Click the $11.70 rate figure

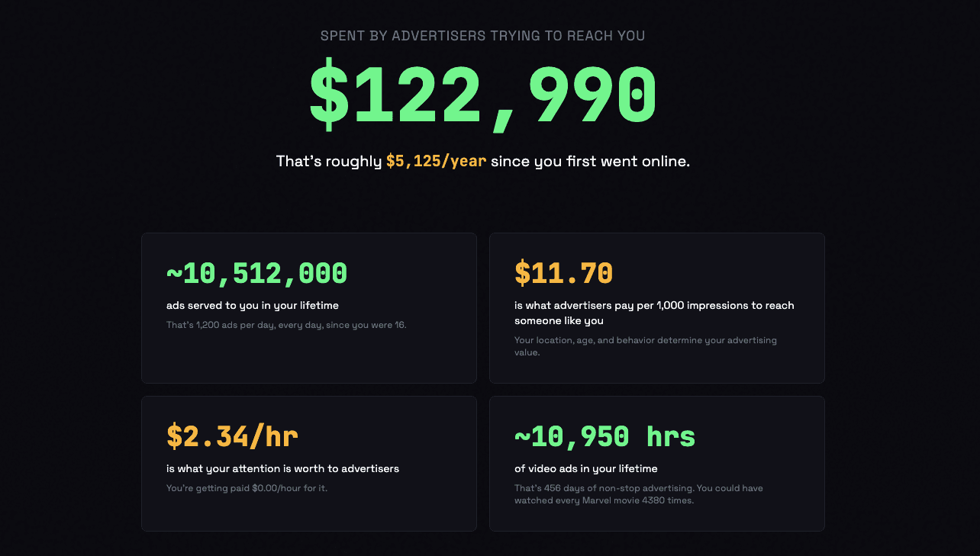pos(563,273)
